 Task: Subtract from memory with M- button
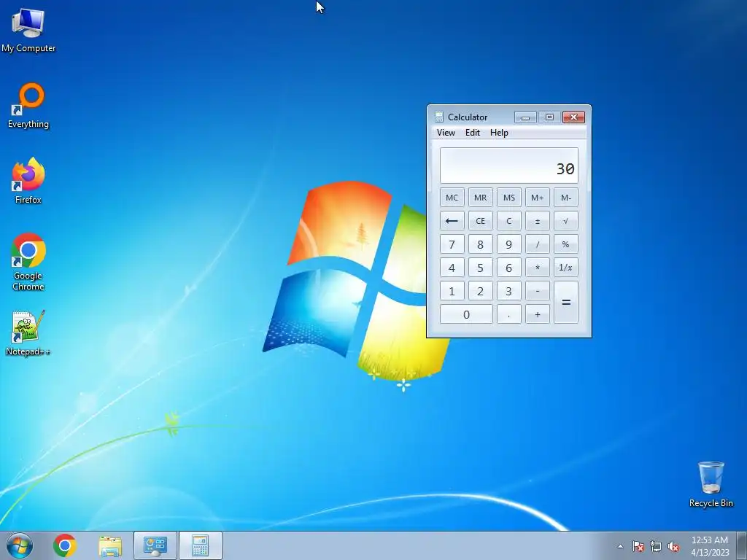[x=566, y=198]
